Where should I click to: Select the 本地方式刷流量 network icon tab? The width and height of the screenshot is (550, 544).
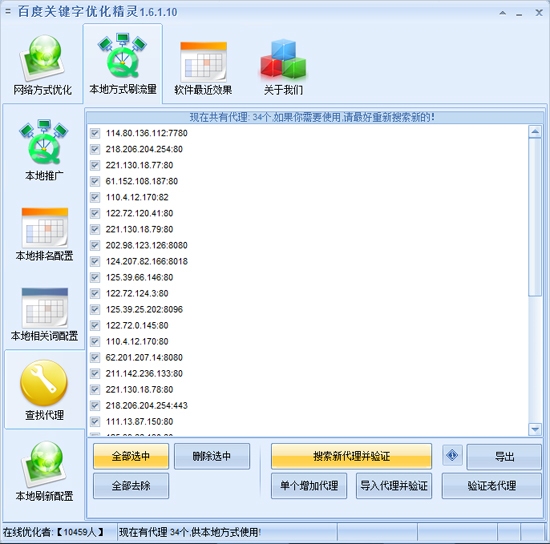[x=122, y=64]
